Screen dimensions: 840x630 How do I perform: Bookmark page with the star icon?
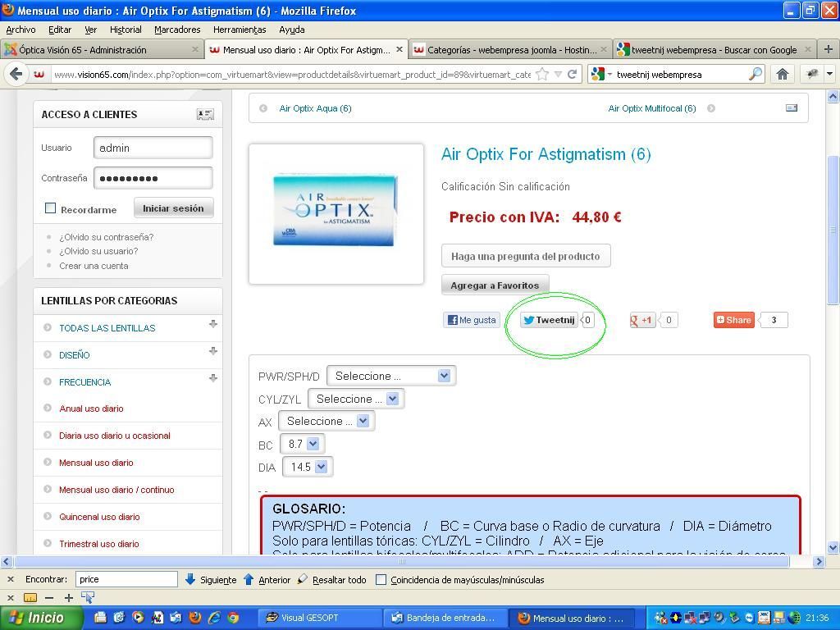(543, 75)
